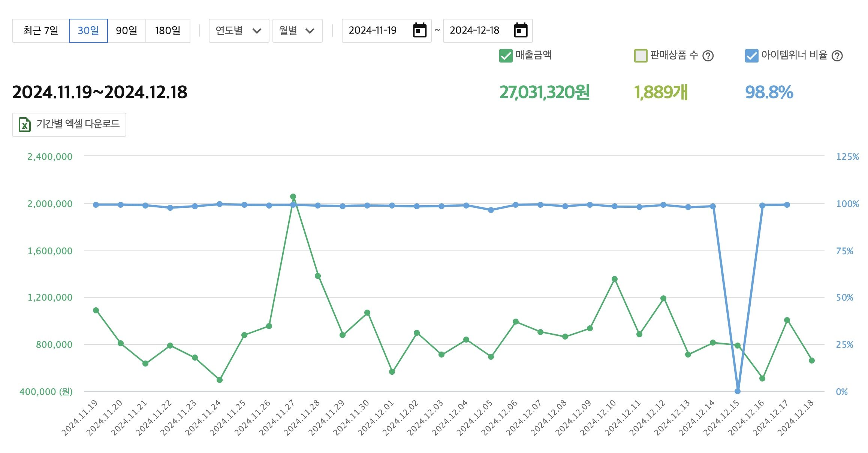Screen dimensions: 868x453
Task: Click the 2024-12-18 end date field
Action: click(474, 30)
